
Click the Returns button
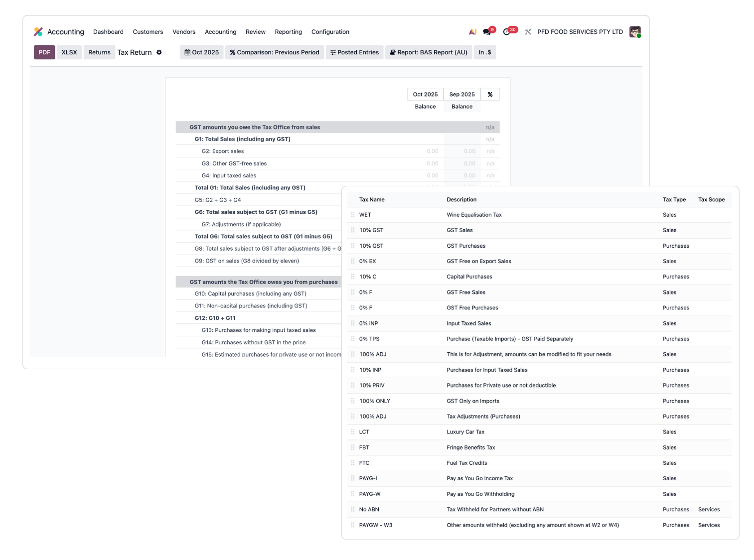[99, 52]
